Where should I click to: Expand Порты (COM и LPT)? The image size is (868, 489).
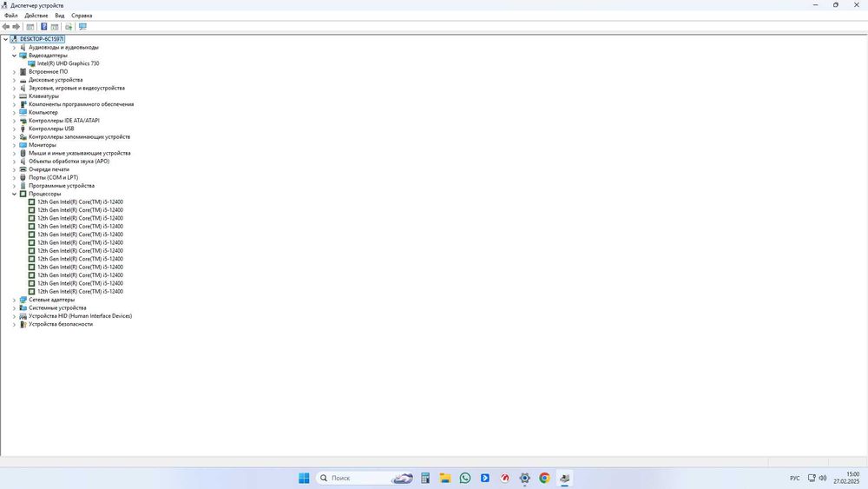click(x=15, y=178)
